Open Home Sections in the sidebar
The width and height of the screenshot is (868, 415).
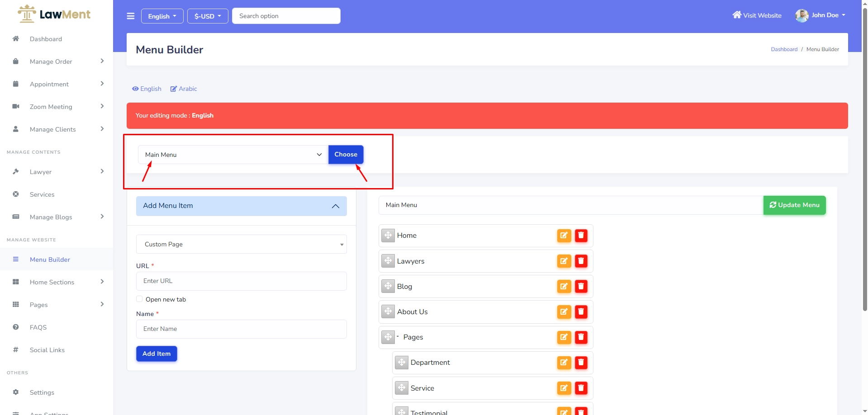(52, 282)
